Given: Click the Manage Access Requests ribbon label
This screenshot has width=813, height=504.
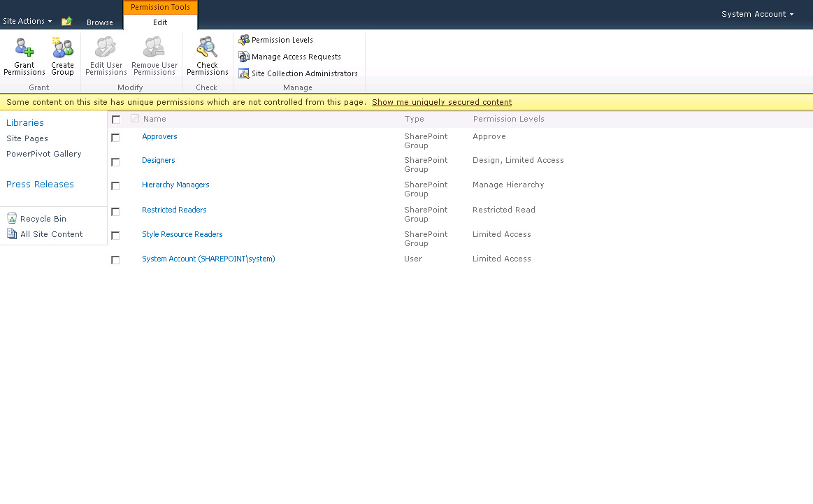Looking at the screenshot, I should click(x=296, y=57).
